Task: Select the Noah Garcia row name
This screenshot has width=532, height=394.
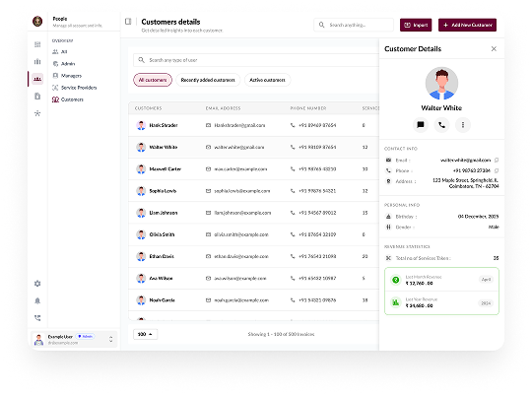Action: [163, 300]
